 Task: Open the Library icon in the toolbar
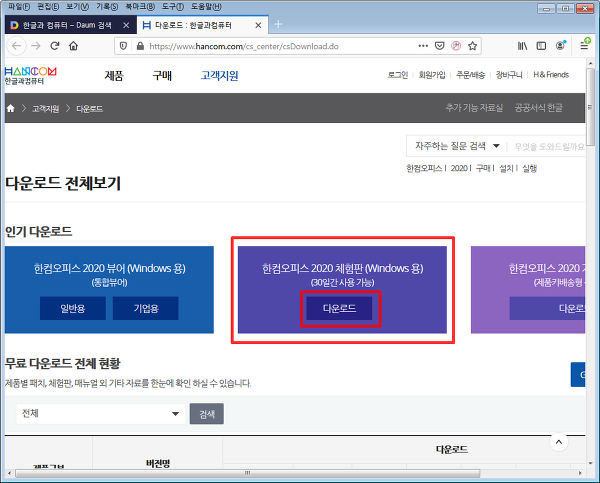(522, 46)
